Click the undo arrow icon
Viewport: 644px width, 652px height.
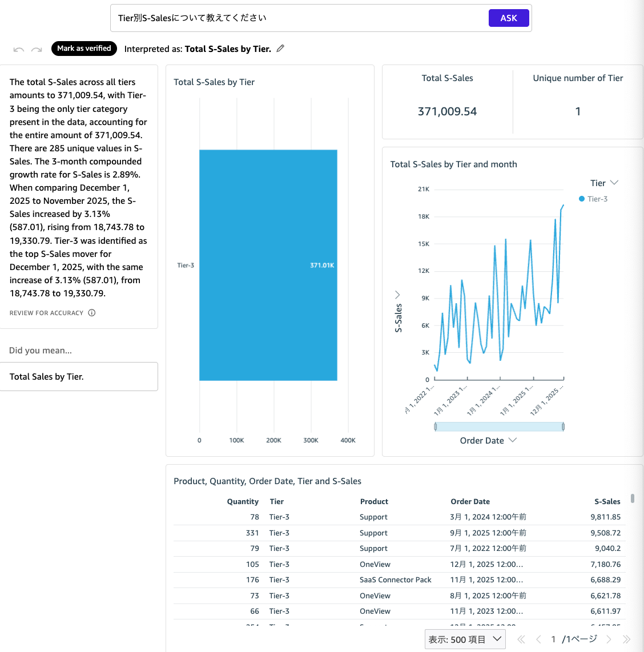pos(18,49)
